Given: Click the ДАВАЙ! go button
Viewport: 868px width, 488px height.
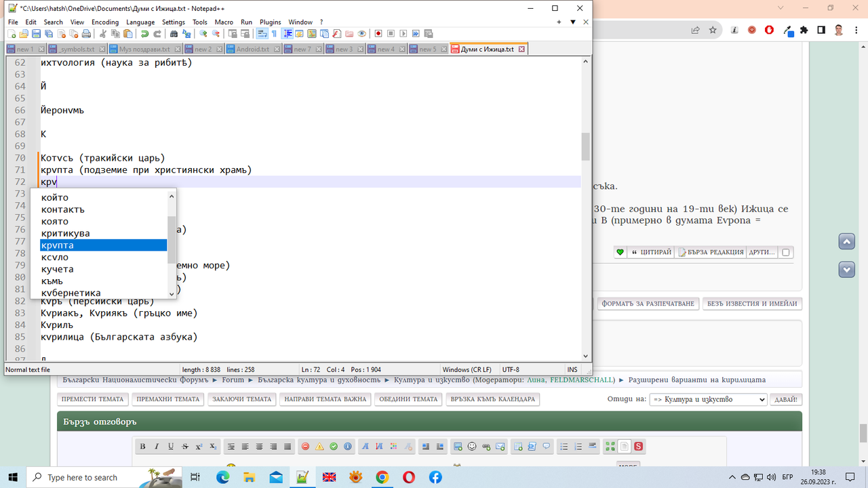Looking at the screenshot, I should pos(786,399).
